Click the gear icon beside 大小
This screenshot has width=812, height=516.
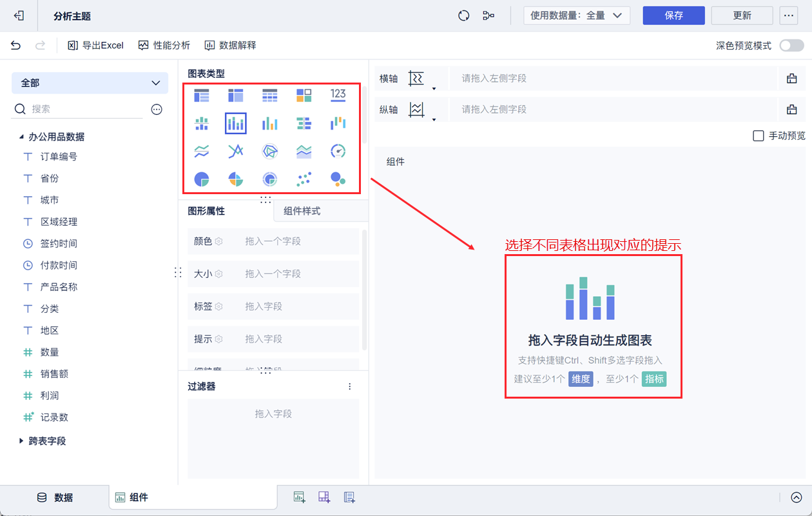coord(219,273)
